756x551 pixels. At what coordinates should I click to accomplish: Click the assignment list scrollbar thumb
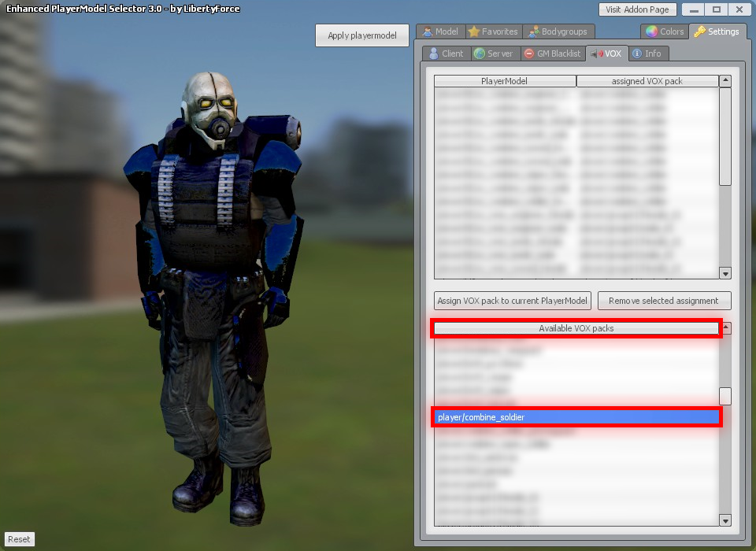tap(725, 137)
